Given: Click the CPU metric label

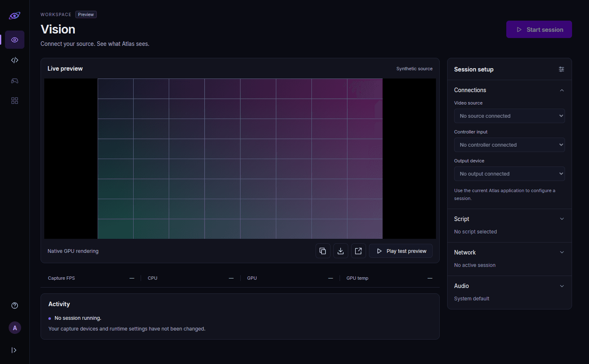Looking at the screenshot, I should click(153, 278).
